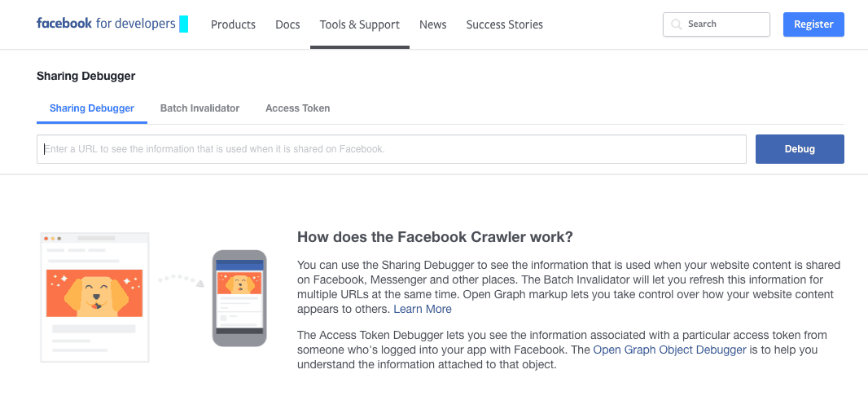The image size is (868, 418).
Task: Click the Debug button
Action: (800, 149)
